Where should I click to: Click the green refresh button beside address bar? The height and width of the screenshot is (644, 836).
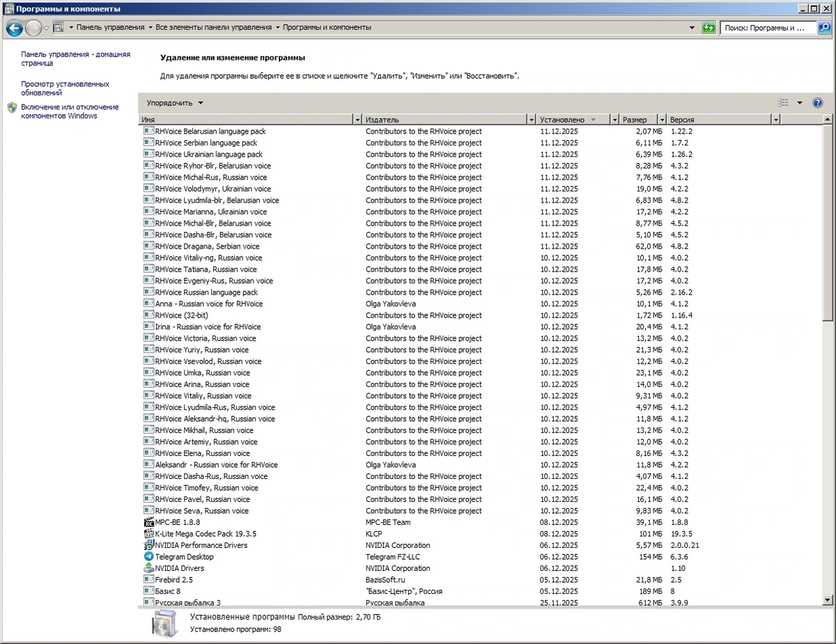[x=709, y=28]
